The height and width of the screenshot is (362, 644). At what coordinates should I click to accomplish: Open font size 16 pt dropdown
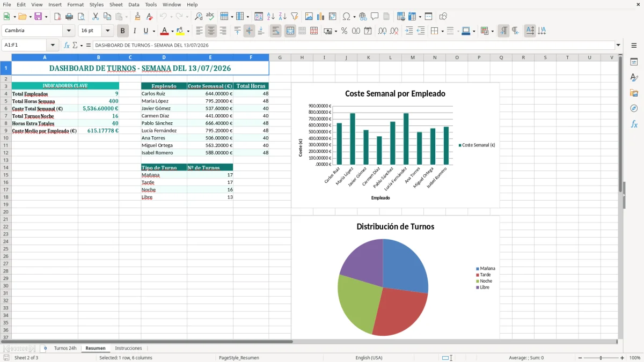(x=107, y=31)
